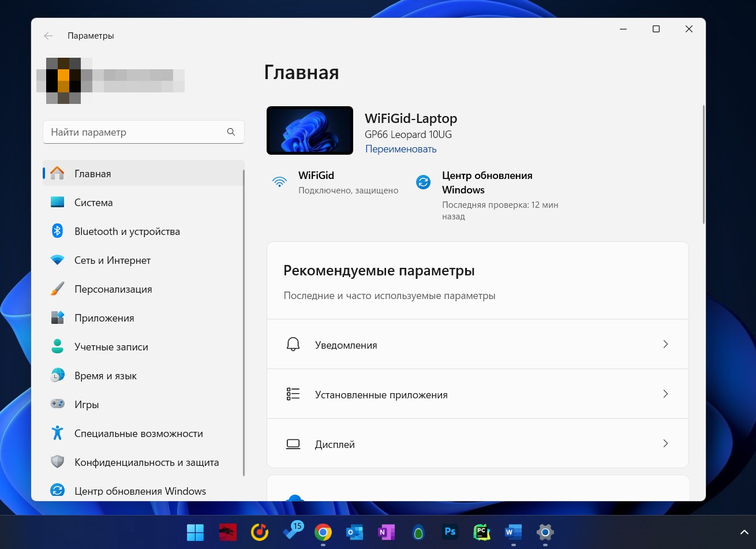Select Конфиденциальность и защита in sidebar
Screen dimensions: 756x549
click(144, 462)
